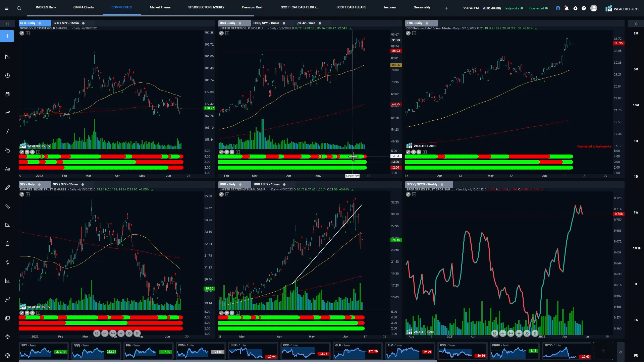Toggle the dot on TNX - Daily tab

pos(427,23)
